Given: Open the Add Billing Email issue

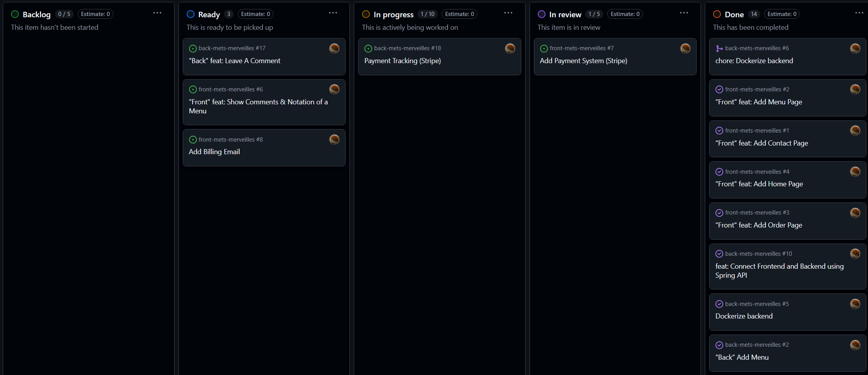Looking at the screenshot, I should point(214,152).
